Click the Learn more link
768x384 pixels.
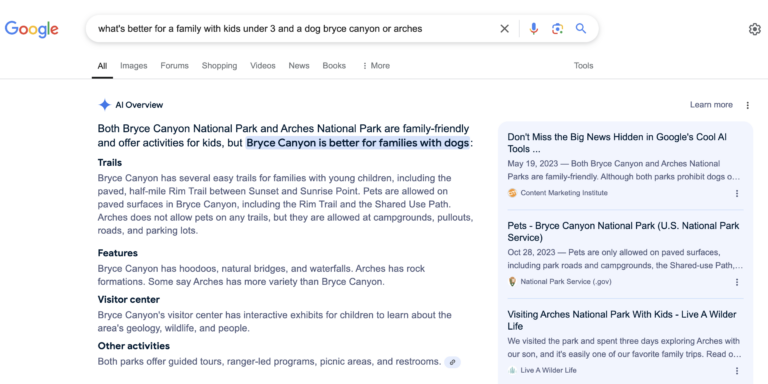click(x=711, y=105)
